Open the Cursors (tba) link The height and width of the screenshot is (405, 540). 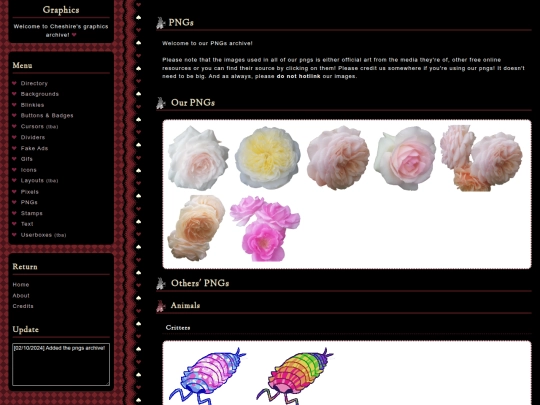(39, 126)
